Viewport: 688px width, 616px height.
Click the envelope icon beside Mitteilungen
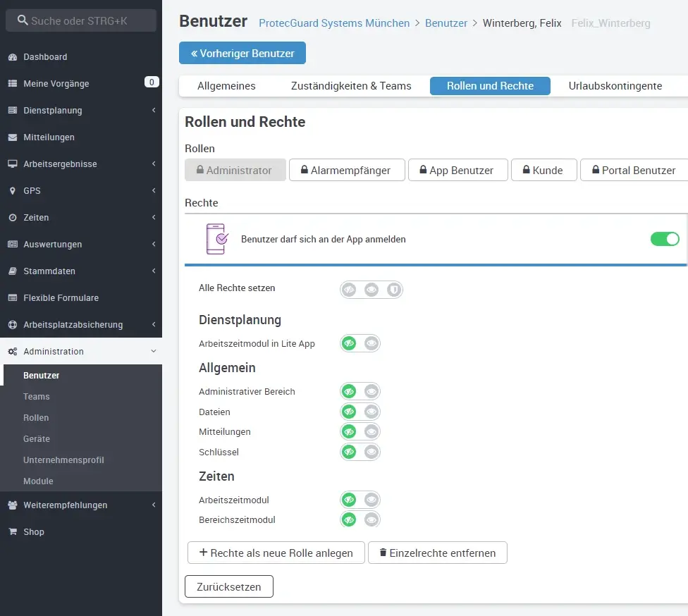tap(12, 137)
